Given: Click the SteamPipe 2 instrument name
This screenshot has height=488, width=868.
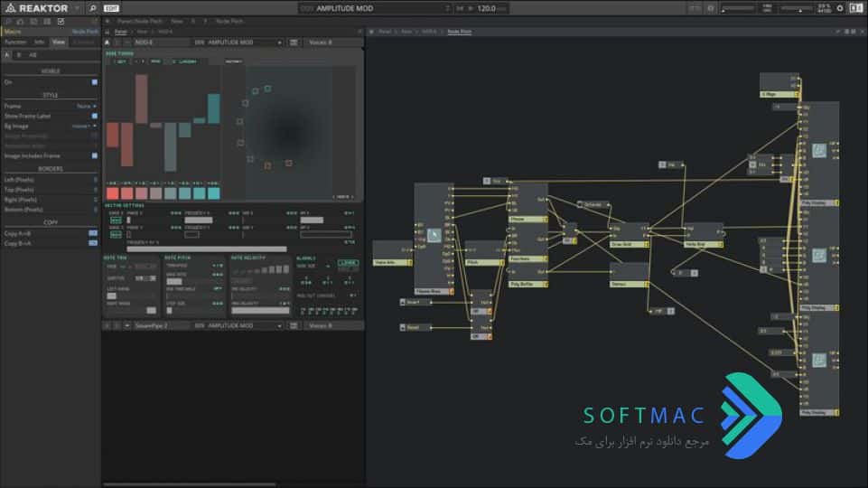Looking at the screenshot, I should [151, 325].
